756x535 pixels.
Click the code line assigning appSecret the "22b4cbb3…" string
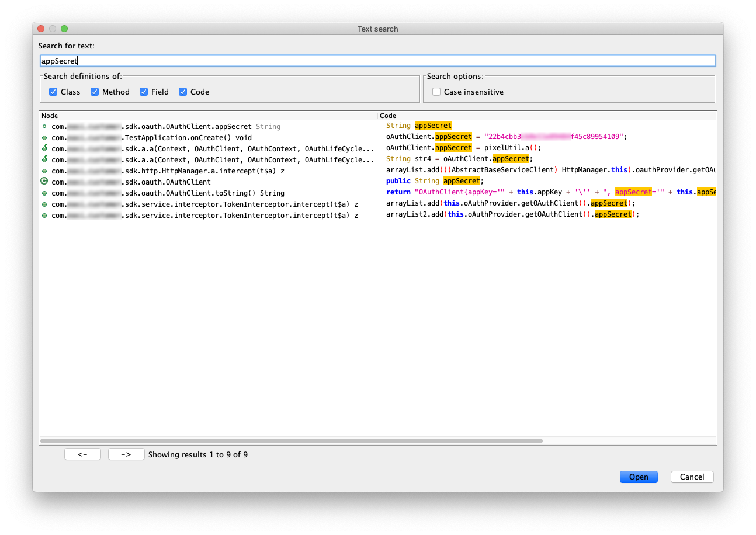[507, 137]
